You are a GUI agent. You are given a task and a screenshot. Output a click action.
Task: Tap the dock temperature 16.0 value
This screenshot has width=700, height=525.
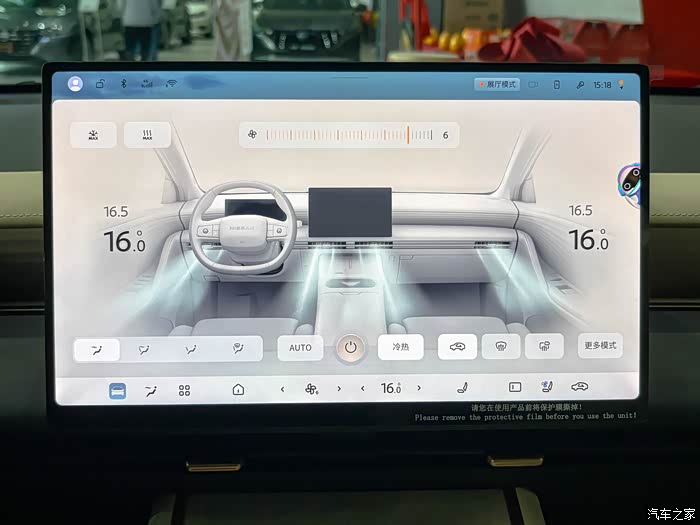coord(391,388)
